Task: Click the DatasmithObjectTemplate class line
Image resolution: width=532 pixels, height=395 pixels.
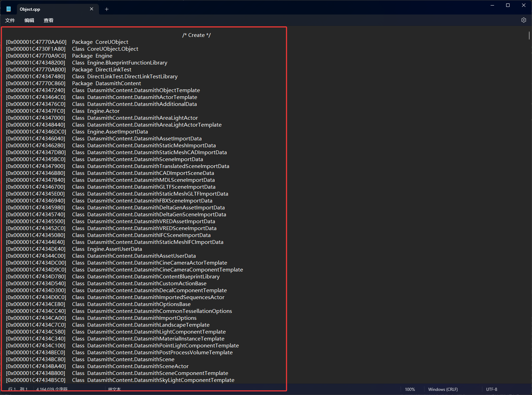Action: click(x=103, y=90)
